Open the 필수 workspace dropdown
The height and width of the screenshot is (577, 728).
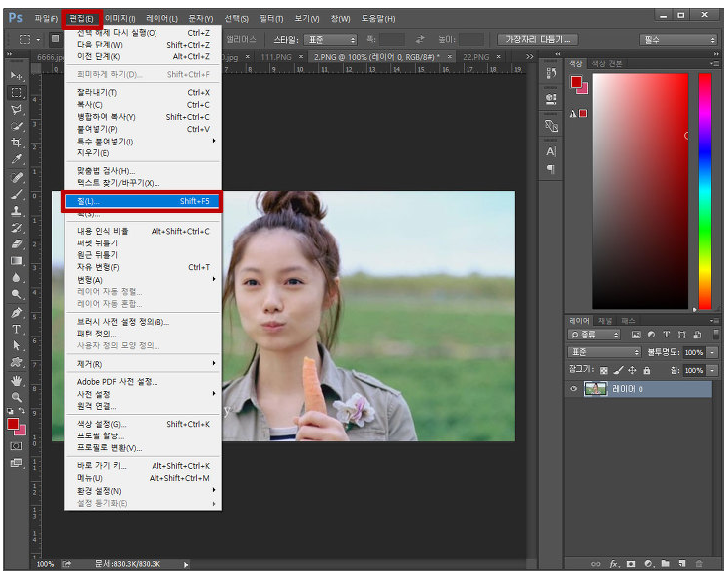point(678,40)
